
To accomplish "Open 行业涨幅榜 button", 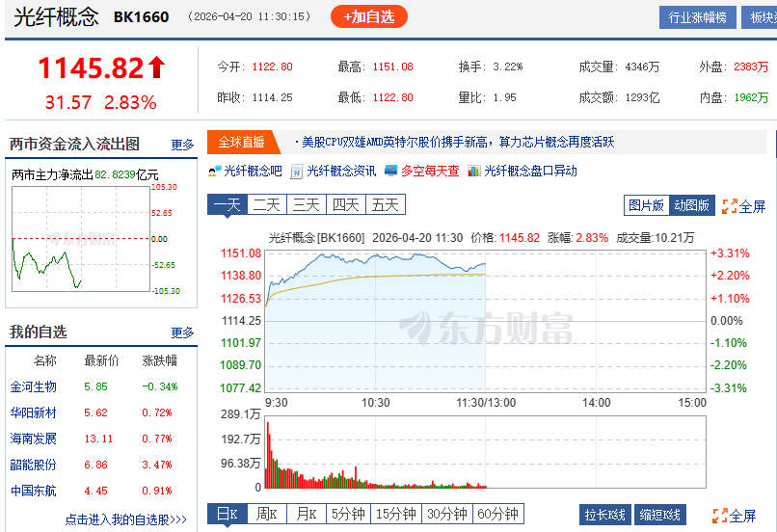I will point(698,18).
